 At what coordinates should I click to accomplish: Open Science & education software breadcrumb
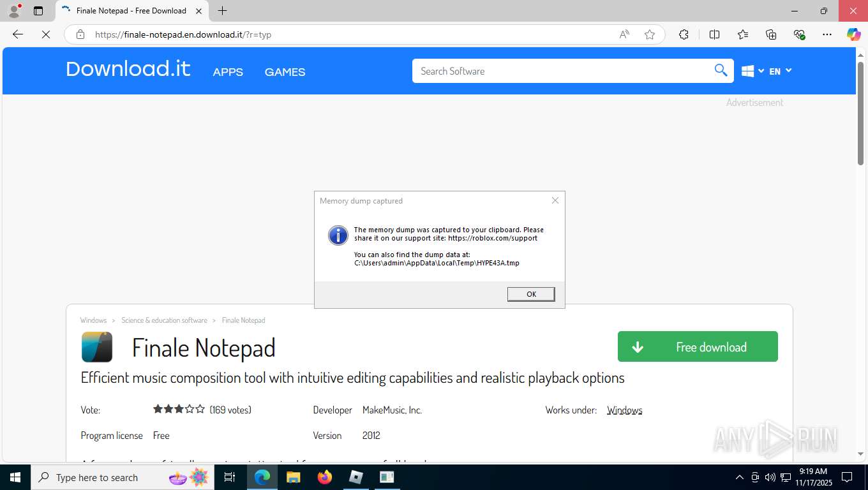coord(164,320)
